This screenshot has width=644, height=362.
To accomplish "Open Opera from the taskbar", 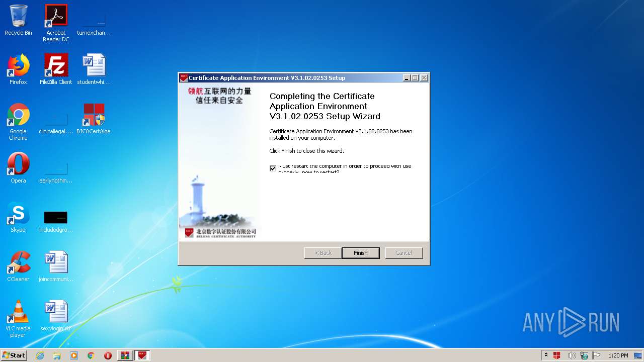I will [108, 355].
